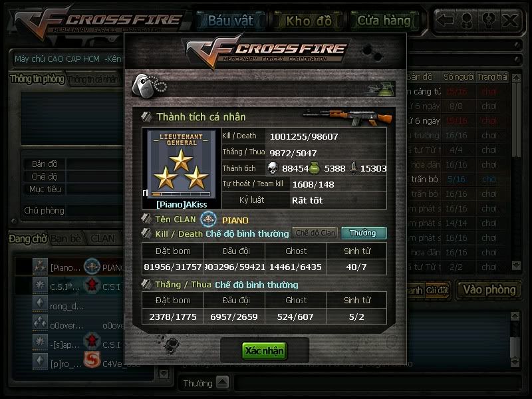Screen dimensions: 532x399
Task: Open the Báu vật tab
Action: point(231,21)
